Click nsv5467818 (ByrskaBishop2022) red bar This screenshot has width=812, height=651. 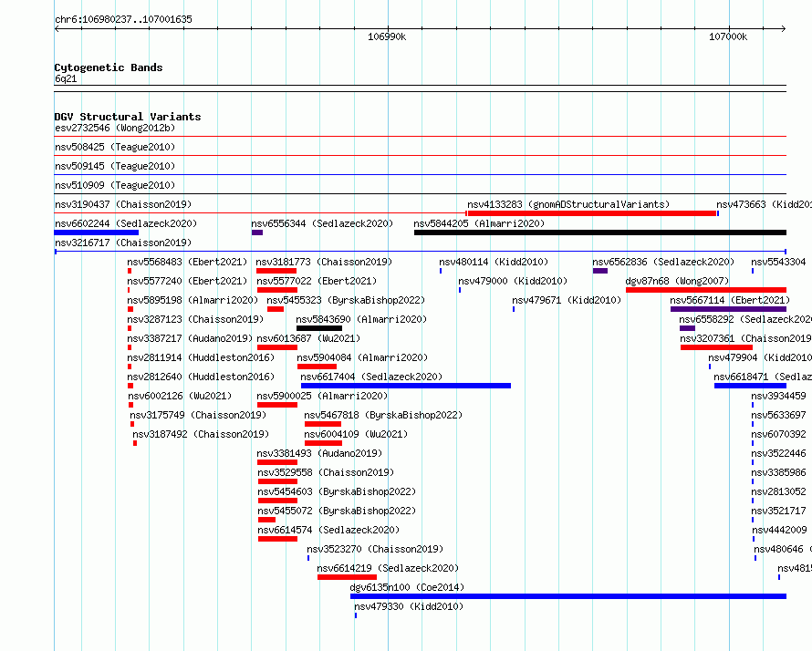[323, 424]
